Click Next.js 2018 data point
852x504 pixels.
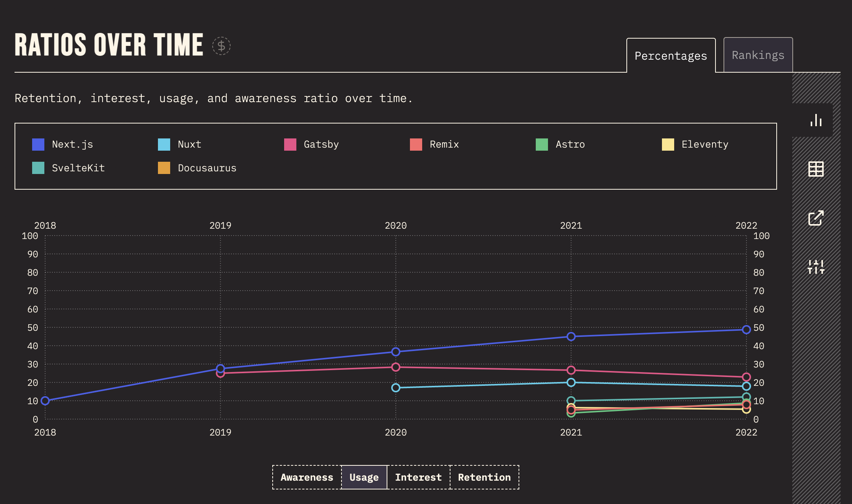point(45,401)
